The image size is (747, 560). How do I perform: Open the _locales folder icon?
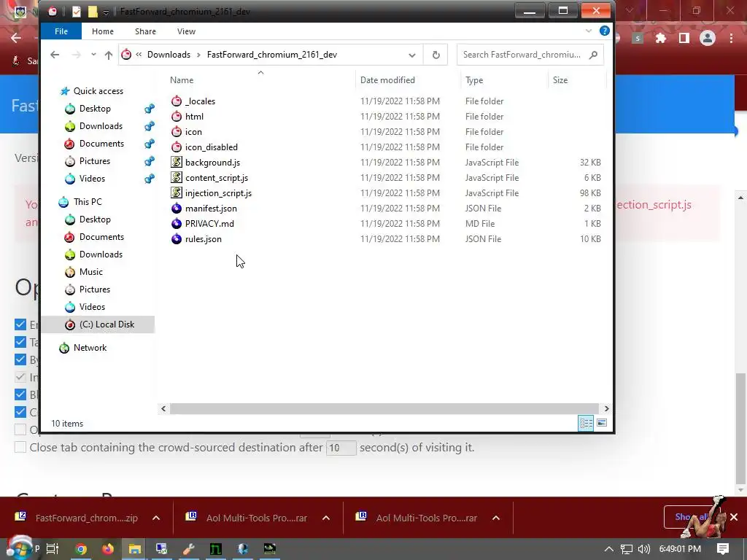(x=177, y=101)
